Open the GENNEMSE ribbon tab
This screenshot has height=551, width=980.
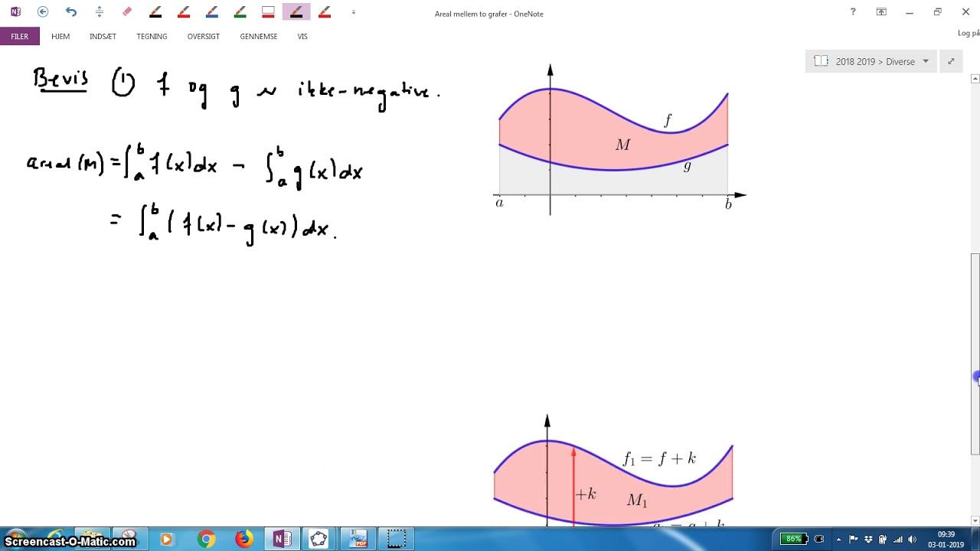point(259,37)
